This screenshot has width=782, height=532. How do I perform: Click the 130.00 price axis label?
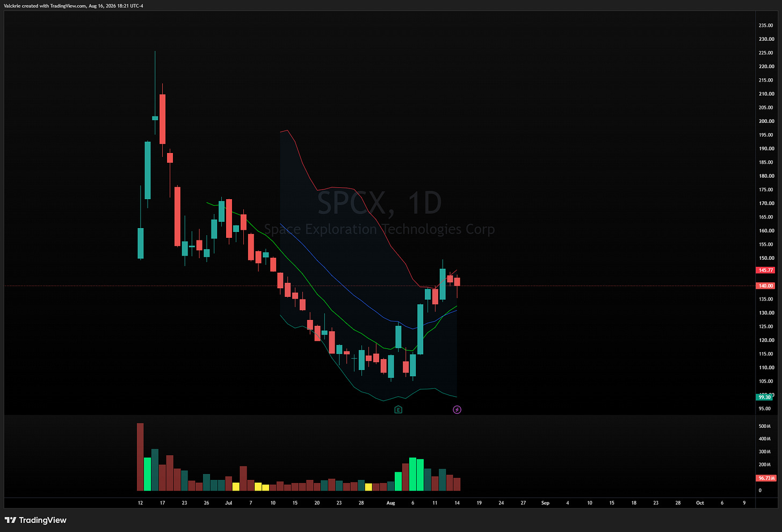tap(766, 313)
